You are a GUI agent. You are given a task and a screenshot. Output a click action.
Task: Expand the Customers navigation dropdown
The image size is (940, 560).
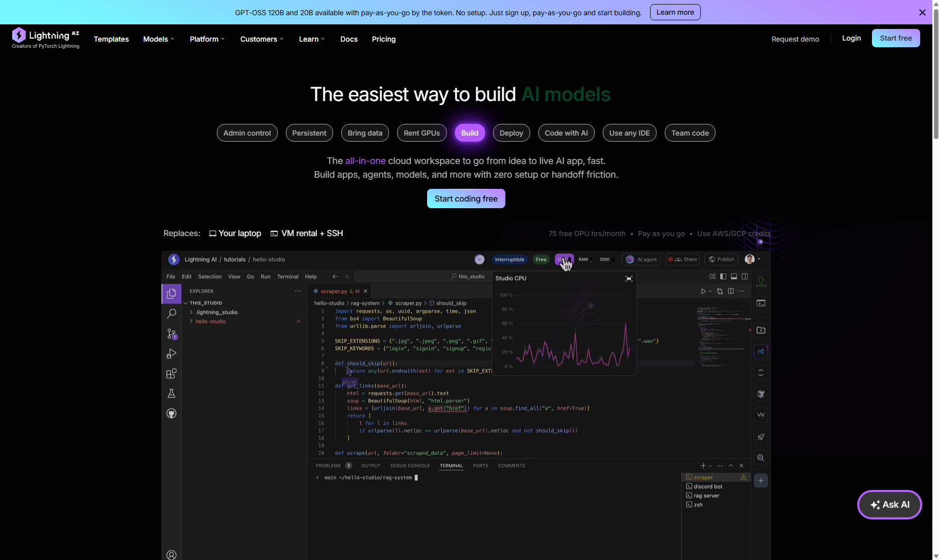tap(262, 39)
